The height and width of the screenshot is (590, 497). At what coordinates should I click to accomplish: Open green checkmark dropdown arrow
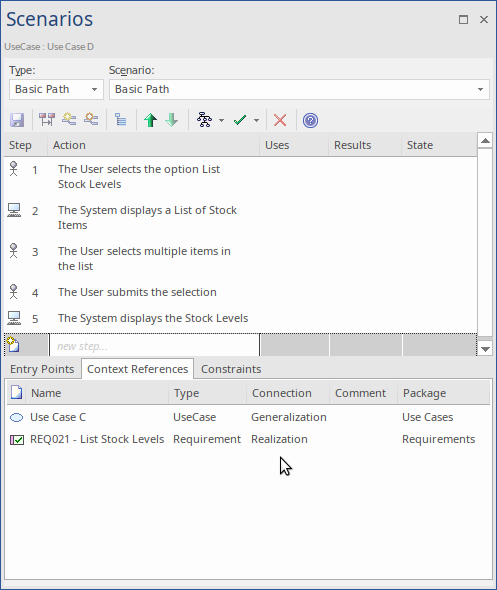[x=256, y=121]
